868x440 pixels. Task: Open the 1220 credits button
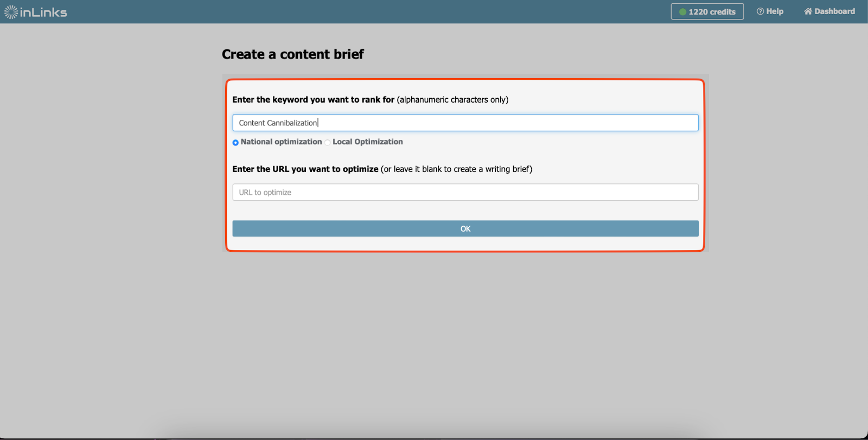click(707, 11)
